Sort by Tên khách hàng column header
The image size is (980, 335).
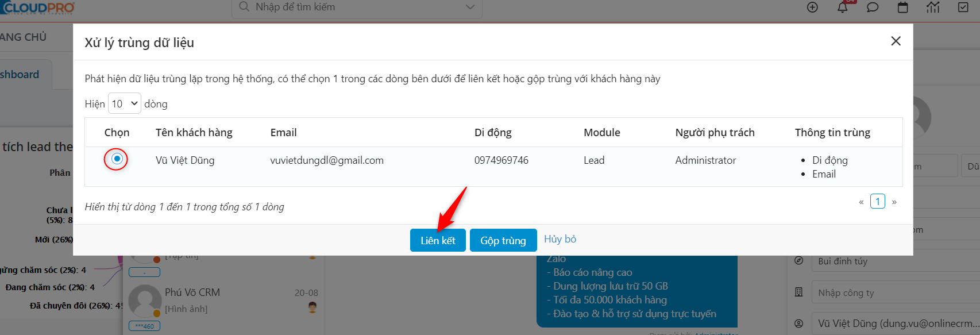coord(194,132)
